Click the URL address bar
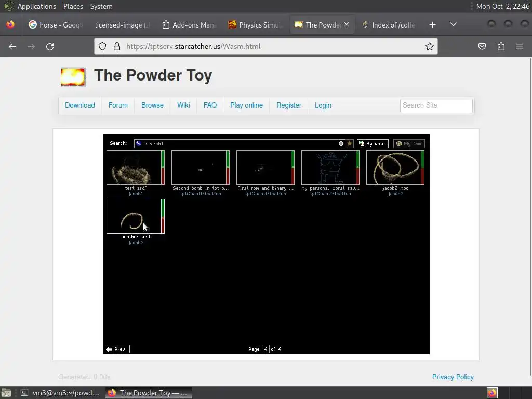This screenshot has height=399, width=532. [265, 46]
